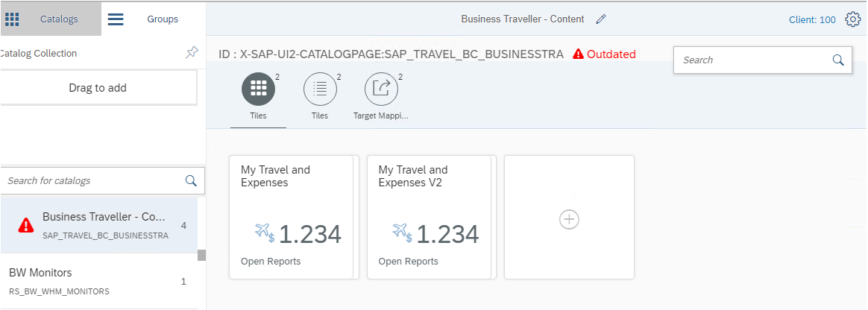
Task: Select the Tiles grid view icon
Action: point(258,89)
